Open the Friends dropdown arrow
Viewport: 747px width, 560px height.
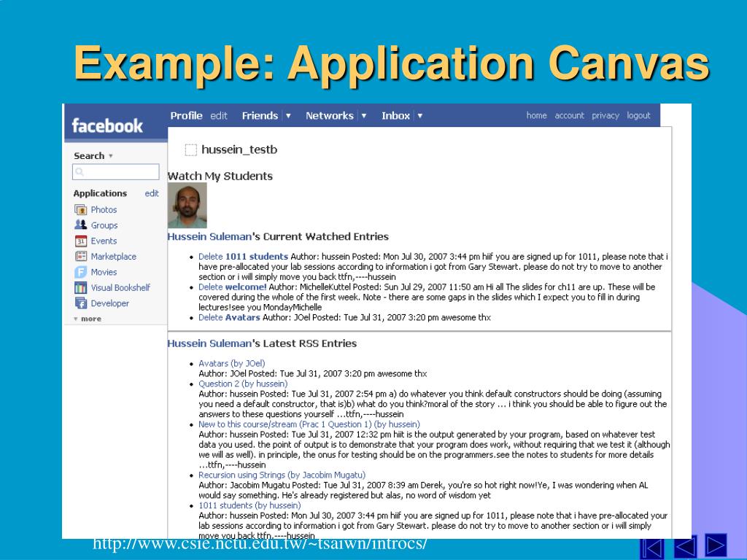288,116
